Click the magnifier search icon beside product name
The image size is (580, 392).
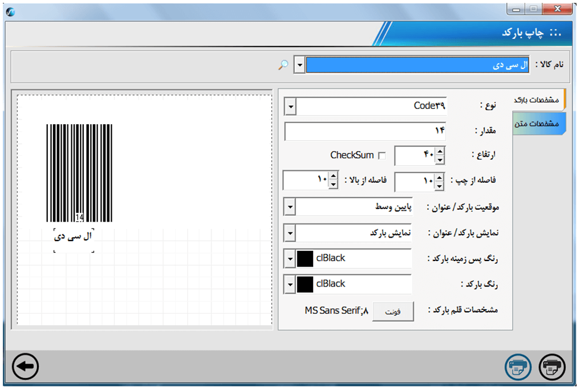tap(283, 65)
